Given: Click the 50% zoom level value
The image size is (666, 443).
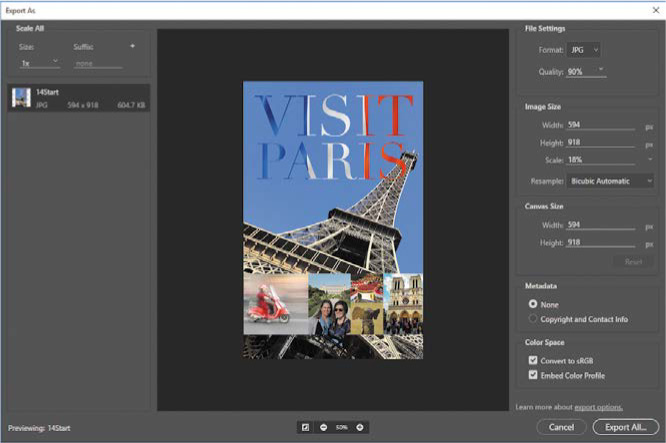Looking at the screenshot, I should pos(341,427).
